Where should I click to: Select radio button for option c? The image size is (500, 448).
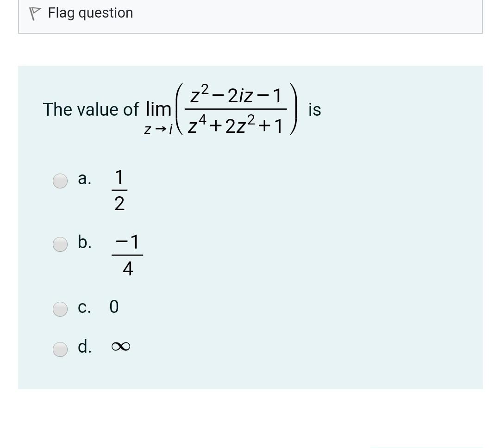click(x=60, y=309)
